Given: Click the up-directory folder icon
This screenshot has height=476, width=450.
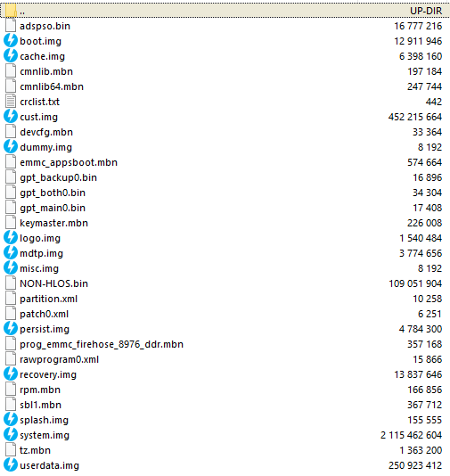Looking at the screenshot, I should click(11, 11).
